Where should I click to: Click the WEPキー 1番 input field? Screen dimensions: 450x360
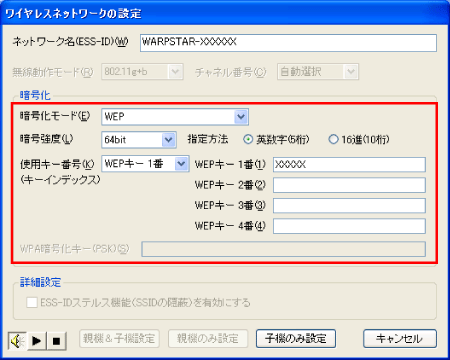click(349, 165)
